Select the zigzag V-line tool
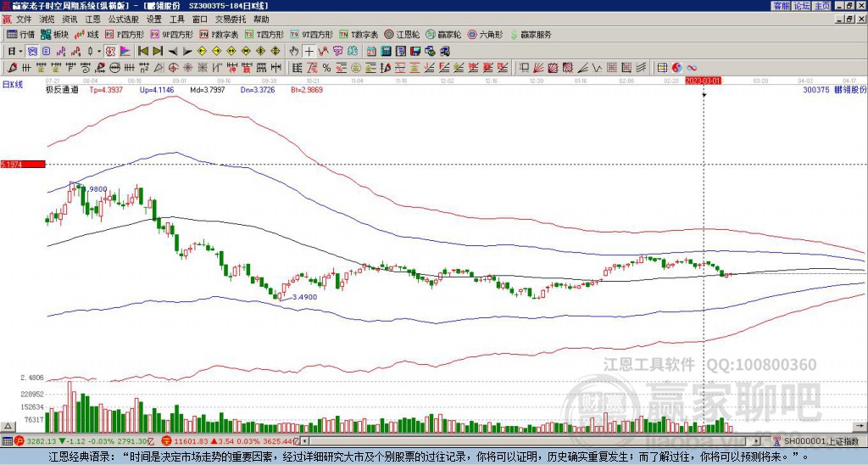 597,68
